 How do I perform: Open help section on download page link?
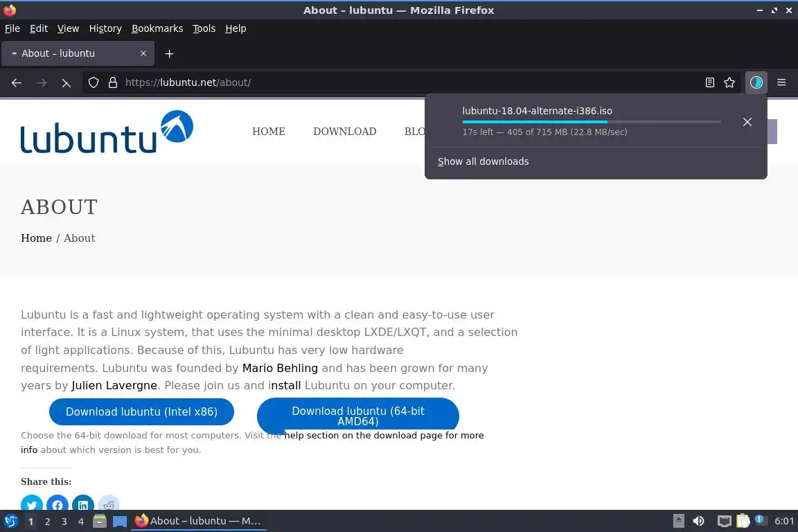[384, 435]
